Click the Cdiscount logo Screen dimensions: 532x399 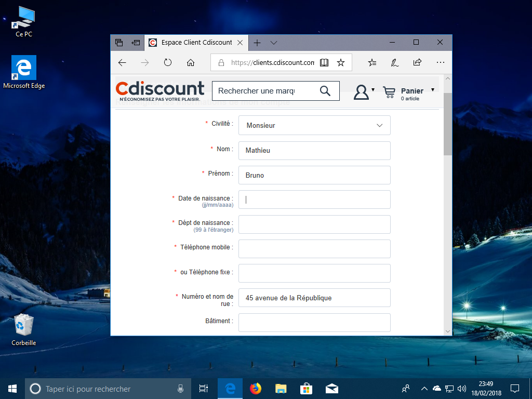coord(160,91)
